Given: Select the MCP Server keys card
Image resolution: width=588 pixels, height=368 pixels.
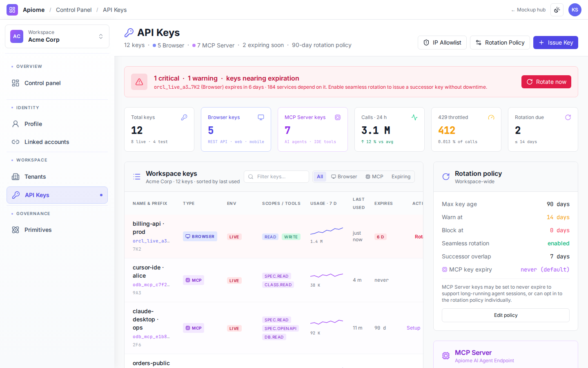Looking at the screenshot, I should point(313,129).
